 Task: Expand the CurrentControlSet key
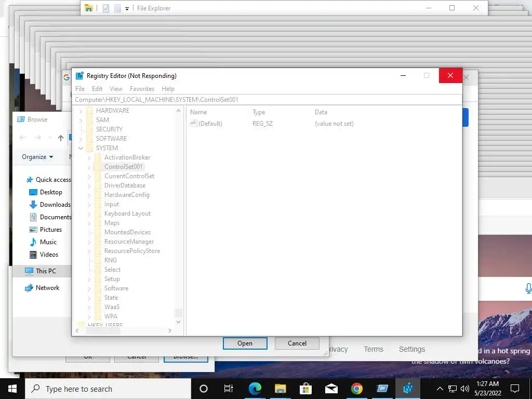click(x=89, y=176)
